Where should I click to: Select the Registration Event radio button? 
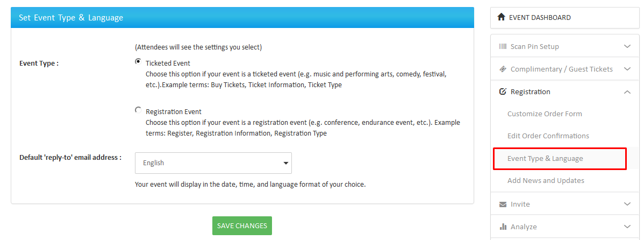point(138,110)
